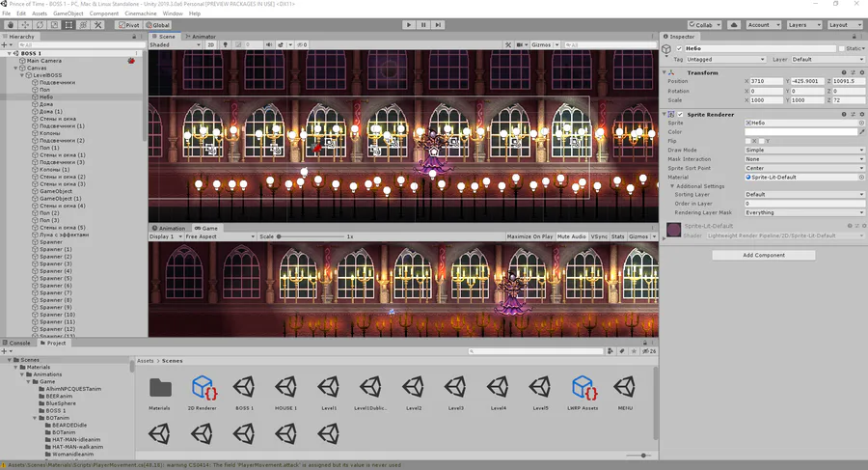Switch to the Animation tab
Screen dimensions: 868x470
point(169,229)
